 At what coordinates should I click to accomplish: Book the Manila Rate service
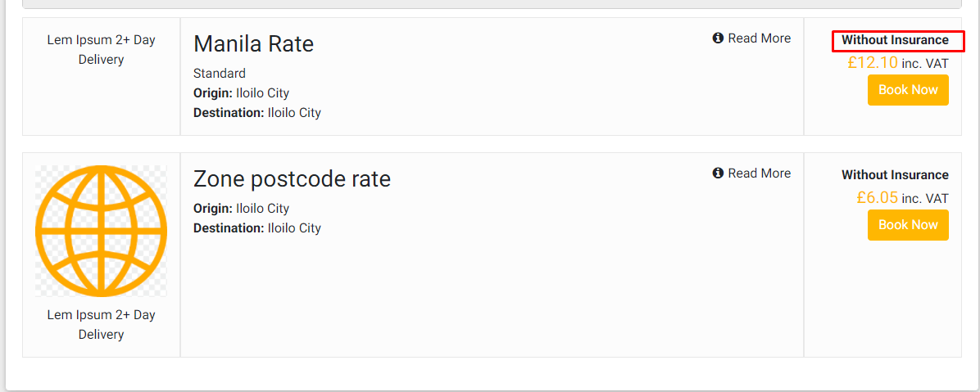click(x=908, y=90)
